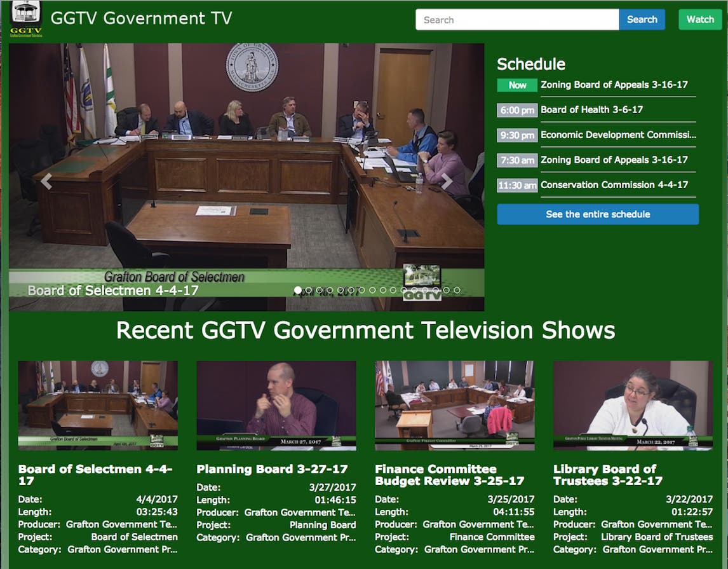The height and width of the screenshot is (569, 728).
Task: Click inside the Search text field
Action: (x=516, y=20)
